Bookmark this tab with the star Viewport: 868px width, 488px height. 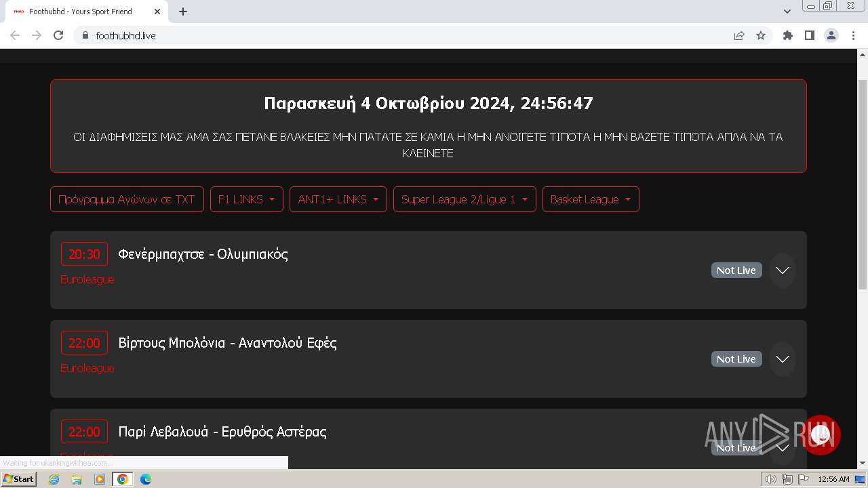point(761,35)
